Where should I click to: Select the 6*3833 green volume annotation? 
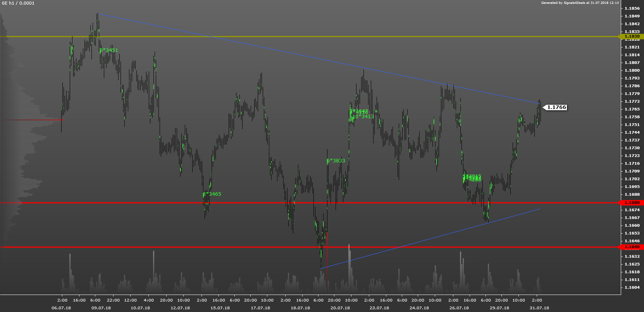[336, 161]
